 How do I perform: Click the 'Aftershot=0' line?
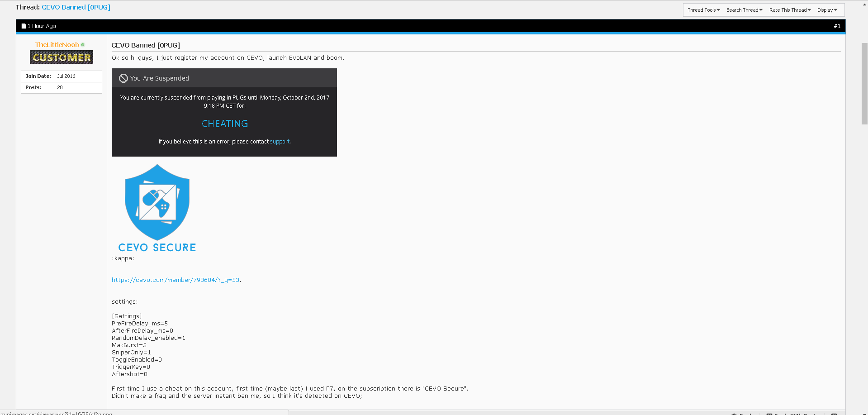[x=129, y=374]
